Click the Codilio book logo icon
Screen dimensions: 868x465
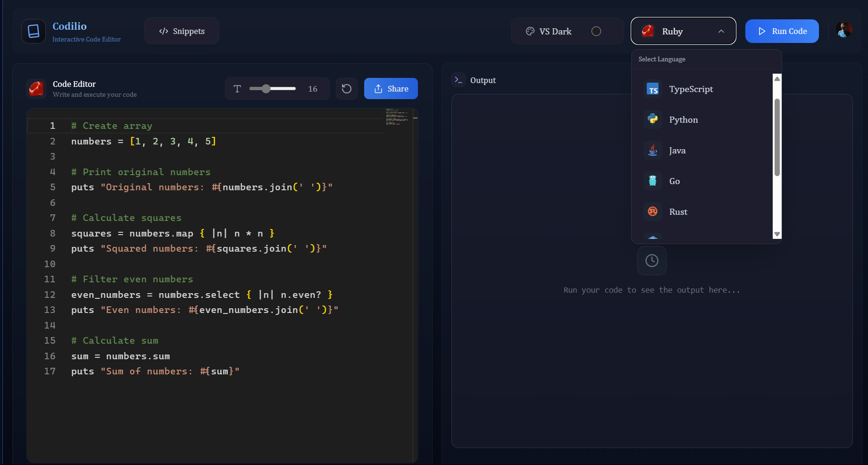[x=33, y=31]
